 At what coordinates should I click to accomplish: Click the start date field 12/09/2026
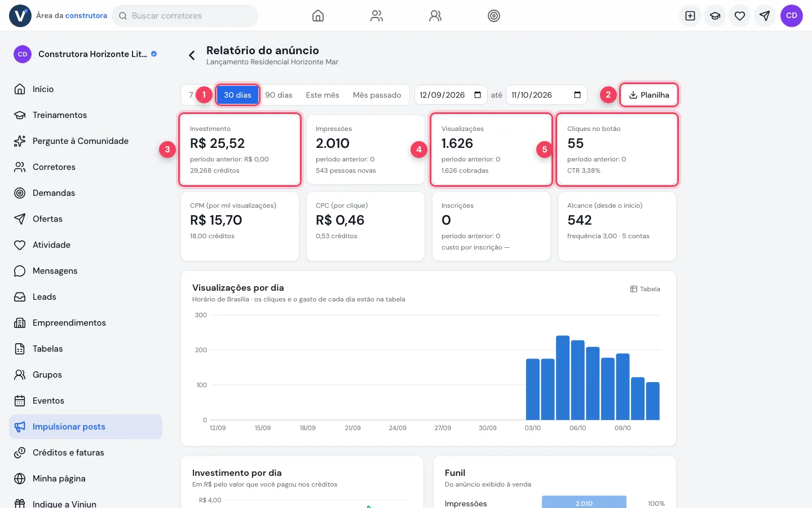[x=450, y=95]
